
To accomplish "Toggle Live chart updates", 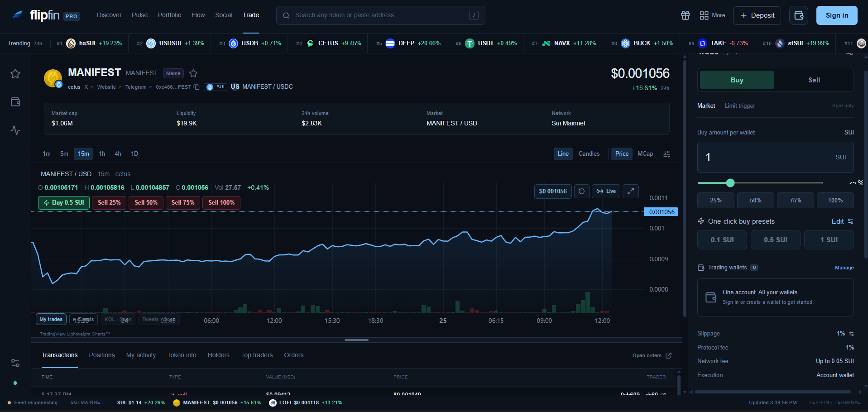I will [x=606, y=192].
